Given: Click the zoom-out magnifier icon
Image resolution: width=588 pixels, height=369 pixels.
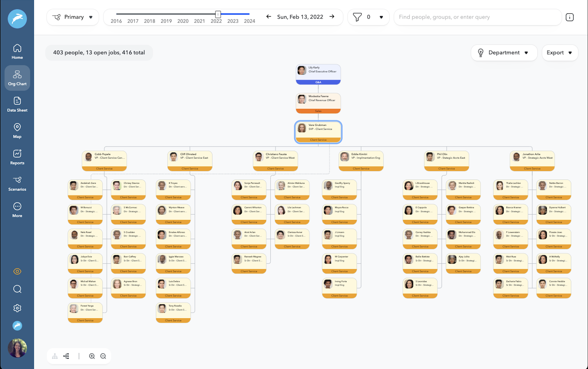Looking at the screenshot, I should (103, 356).
